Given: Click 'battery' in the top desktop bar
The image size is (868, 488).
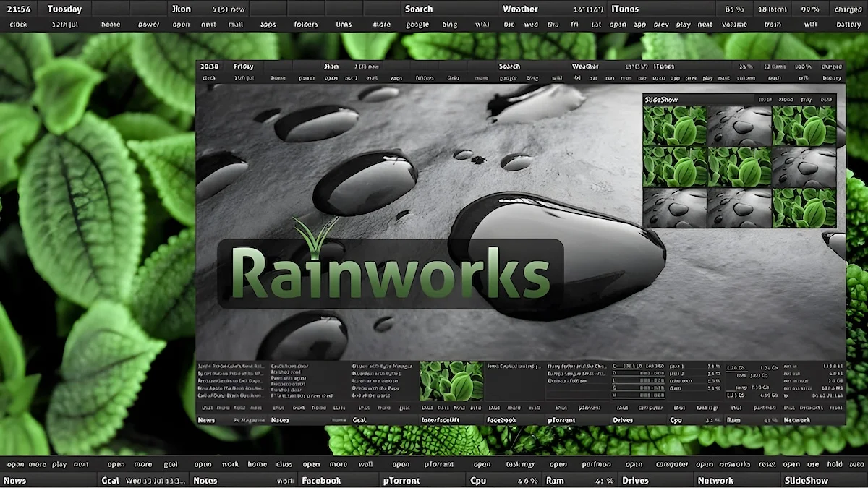Looking at the screenshot, I should point(848,24).
